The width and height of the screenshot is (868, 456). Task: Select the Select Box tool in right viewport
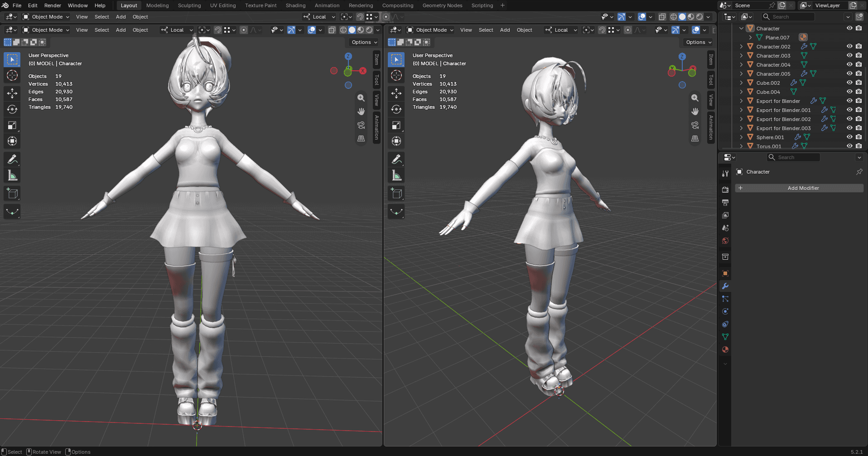tap(396, 60)
